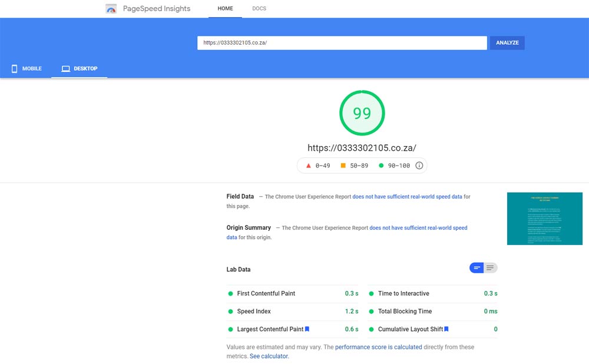Viewport: 589px width, 364px height.
Task: Click the Largest Contentful Paint 0.6 s value
Action: tap(352, 329)
